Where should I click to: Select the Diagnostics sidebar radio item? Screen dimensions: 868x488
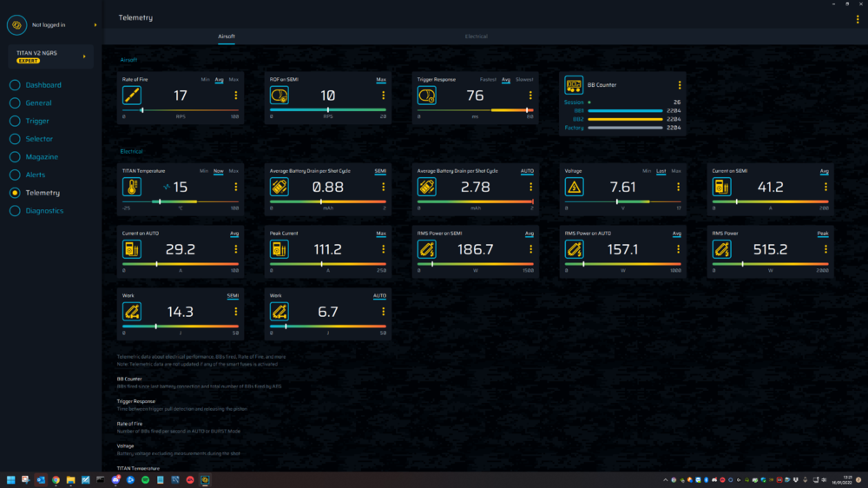[x=15, y=211]
